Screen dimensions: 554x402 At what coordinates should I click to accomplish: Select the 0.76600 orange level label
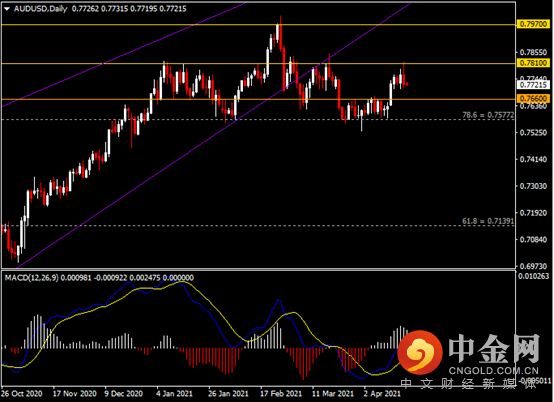click(x=533, y=99)
